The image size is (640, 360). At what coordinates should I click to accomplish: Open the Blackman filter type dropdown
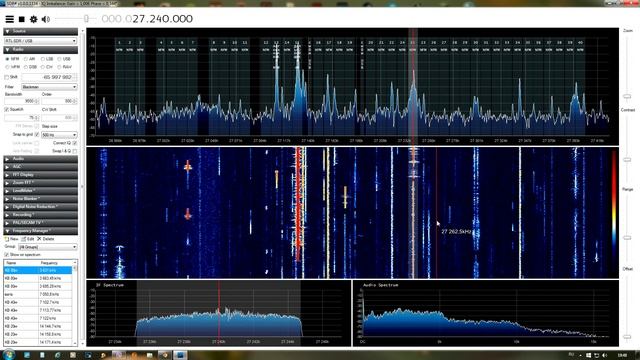(49, 87)
